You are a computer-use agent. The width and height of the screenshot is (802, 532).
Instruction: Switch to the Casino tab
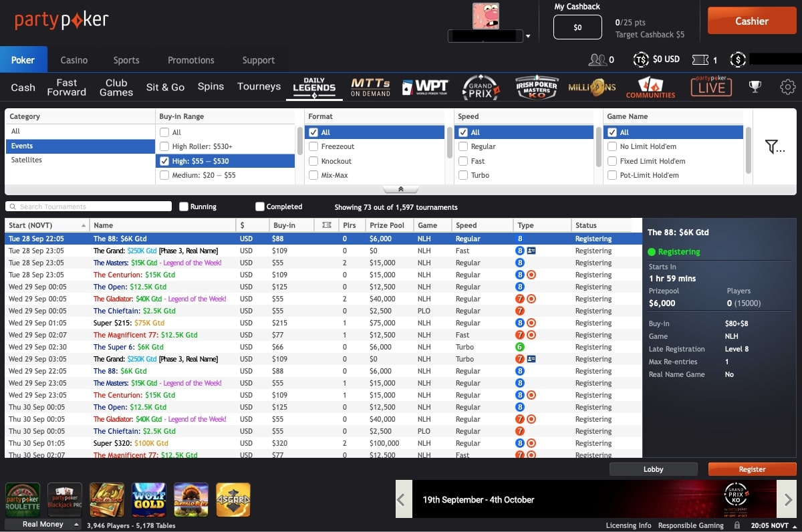(74, 59)
